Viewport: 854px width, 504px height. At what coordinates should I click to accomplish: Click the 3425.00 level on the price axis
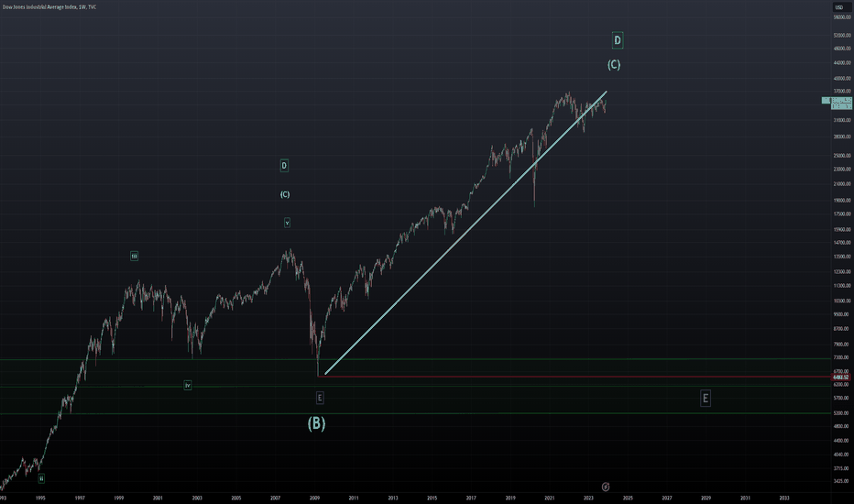(841, 481)
